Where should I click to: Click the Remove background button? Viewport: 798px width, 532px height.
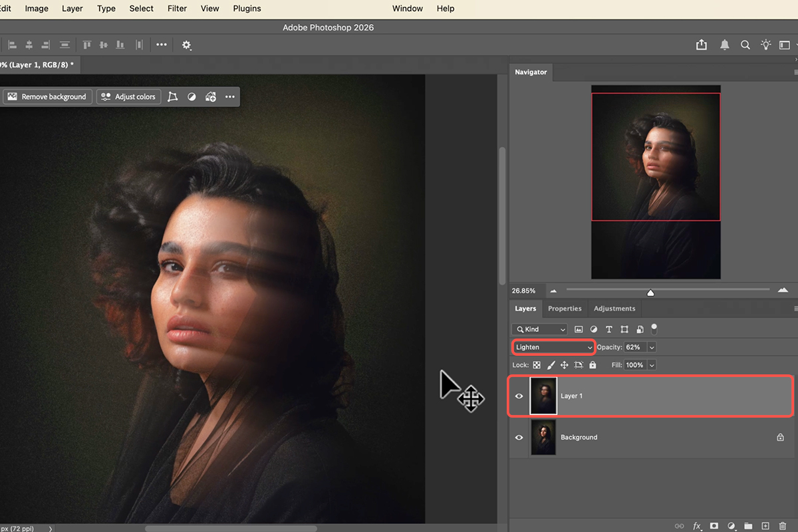[47, 96]
